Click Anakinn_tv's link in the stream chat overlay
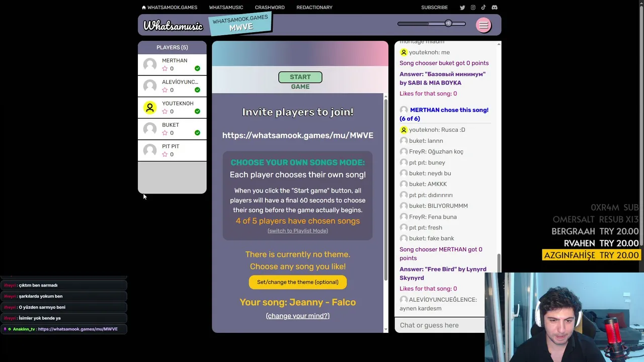The height and width of the screenshot is (362, 644). (x=77, y=329)
